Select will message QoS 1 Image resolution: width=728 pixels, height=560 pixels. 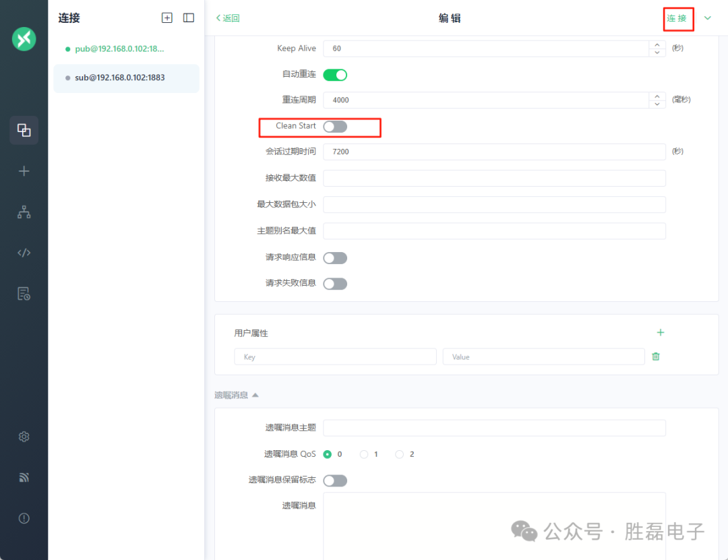363,454
